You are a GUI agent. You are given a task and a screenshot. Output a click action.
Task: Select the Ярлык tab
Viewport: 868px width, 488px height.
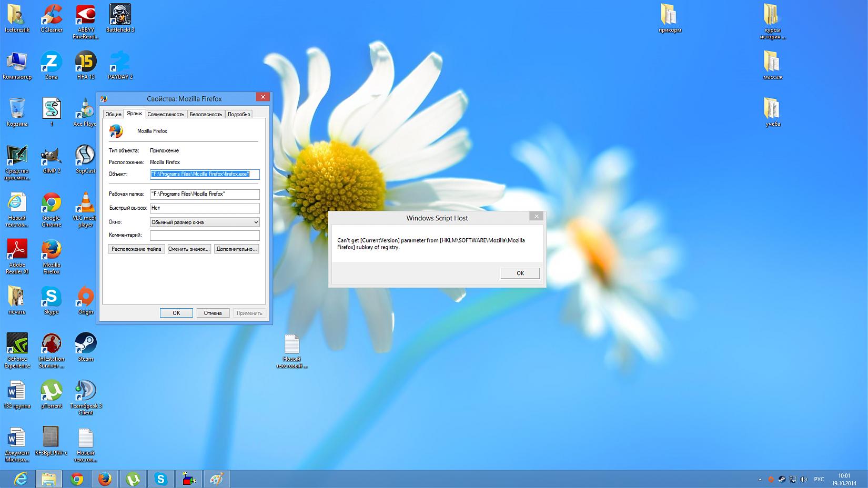tap(135, 113)
